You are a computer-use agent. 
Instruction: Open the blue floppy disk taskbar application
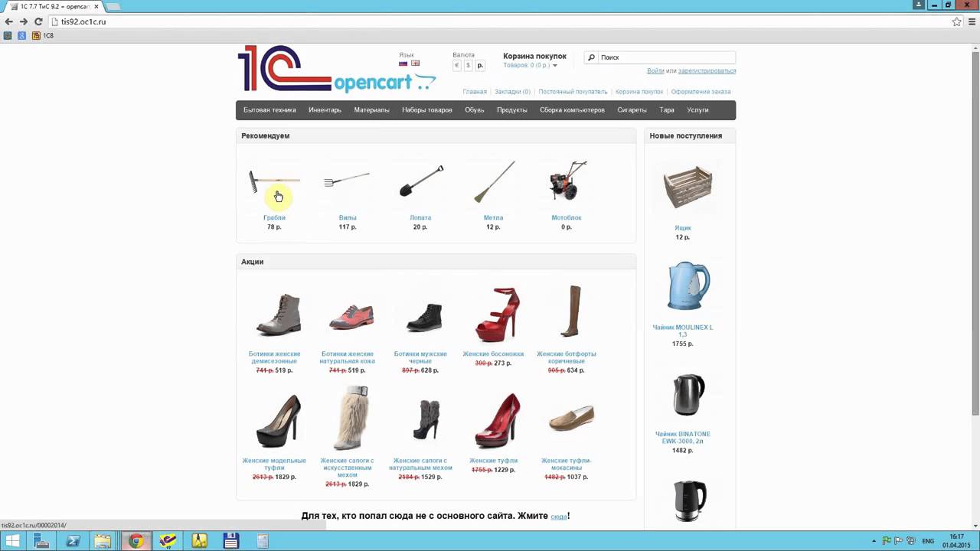coord(230,541)
